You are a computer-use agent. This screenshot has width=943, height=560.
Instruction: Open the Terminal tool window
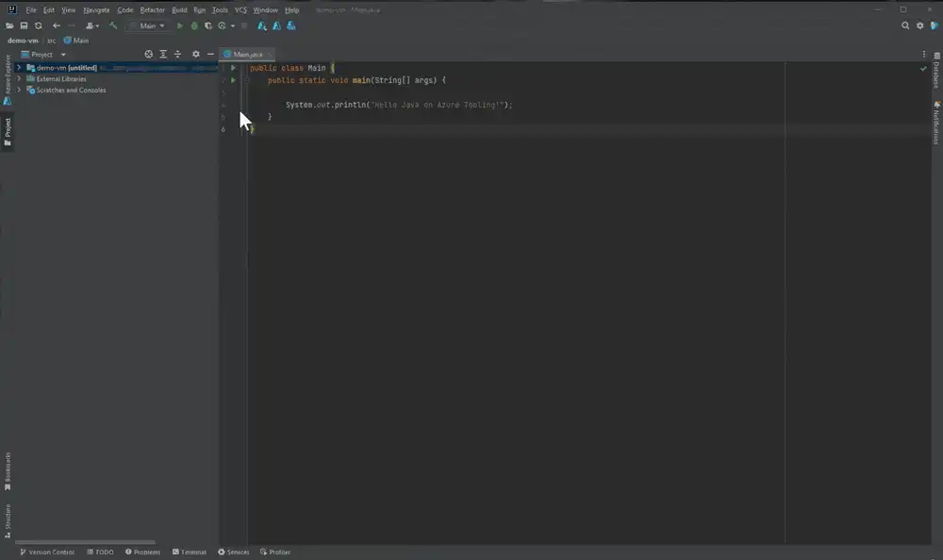(190, 552)
